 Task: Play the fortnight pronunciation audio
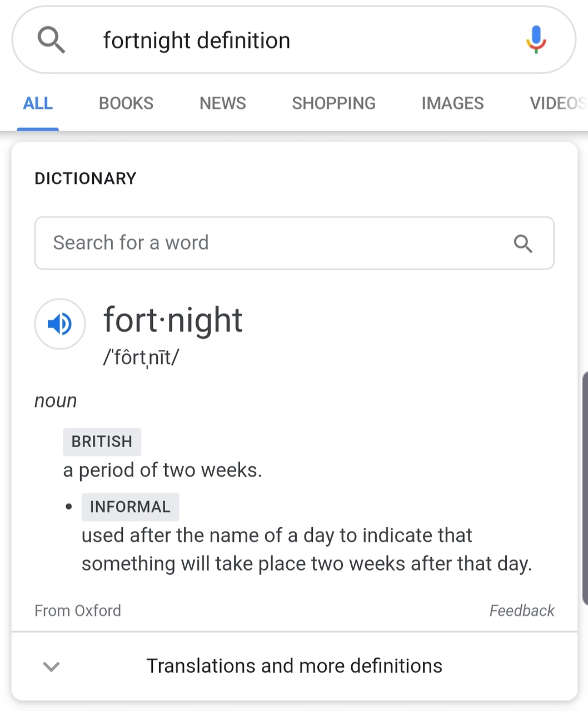pos(60,324)
